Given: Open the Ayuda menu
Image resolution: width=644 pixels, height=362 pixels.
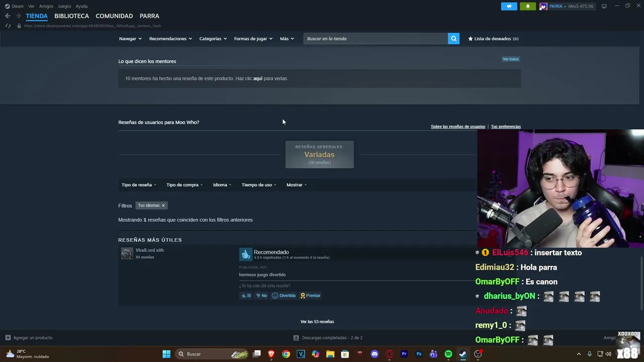Looking at the screenshot, I should click(82, 6).
